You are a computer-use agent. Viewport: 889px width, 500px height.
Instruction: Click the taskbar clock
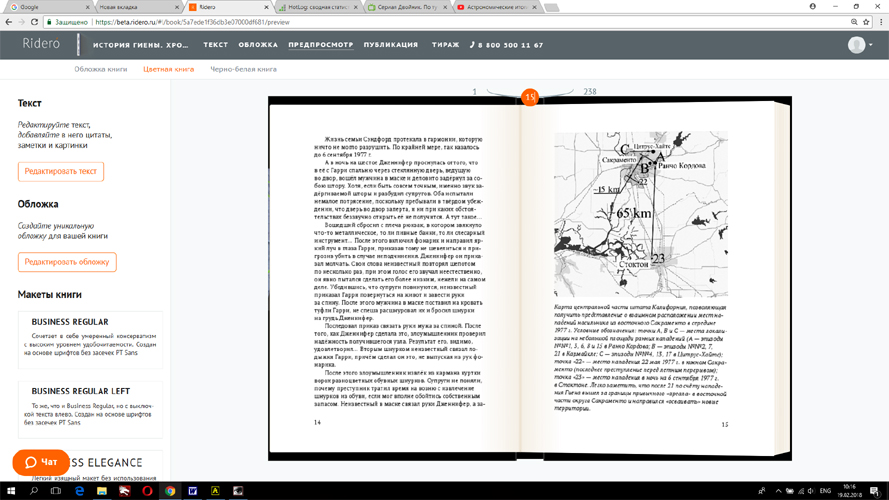pyautogui.click(x=849, y=491)
